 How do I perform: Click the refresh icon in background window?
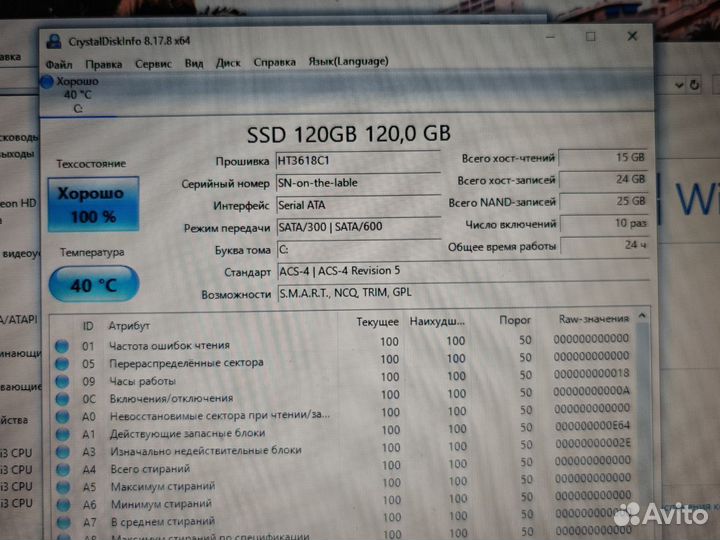coord(694,85)
